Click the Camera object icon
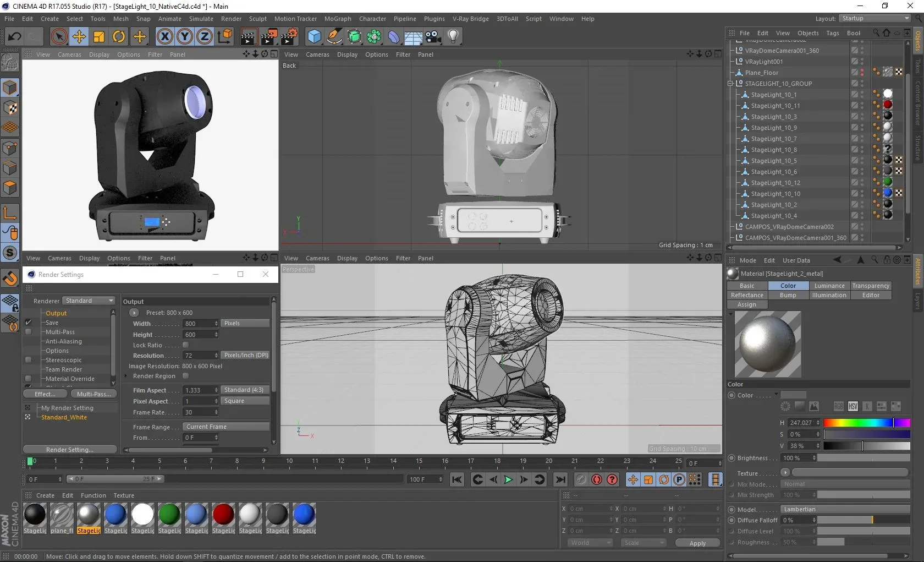924x562 pixels. (x=433, y=37)
